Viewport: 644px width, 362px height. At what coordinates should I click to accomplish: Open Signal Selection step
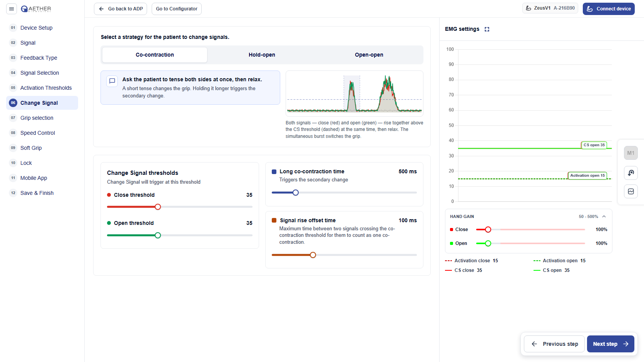(x=42, y=73)
